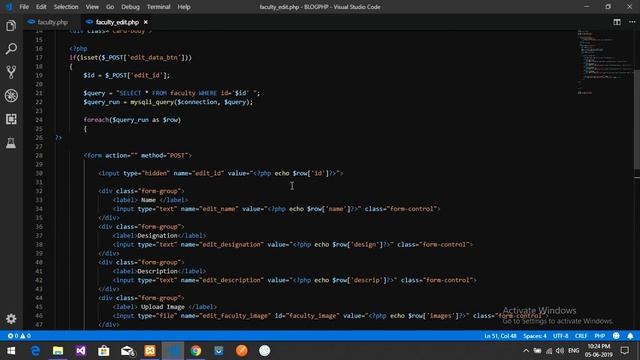The width and height of the screenshot is (640, 360).
Task: Open XAMPP from taskbar
Action: 150,351
